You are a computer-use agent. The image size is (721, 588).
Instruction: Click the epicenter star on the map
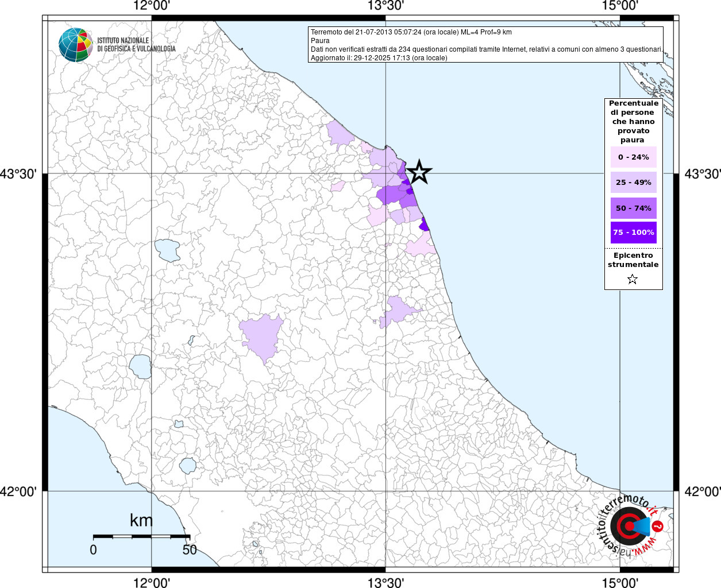pyautogui.click(x=419, y=172)
